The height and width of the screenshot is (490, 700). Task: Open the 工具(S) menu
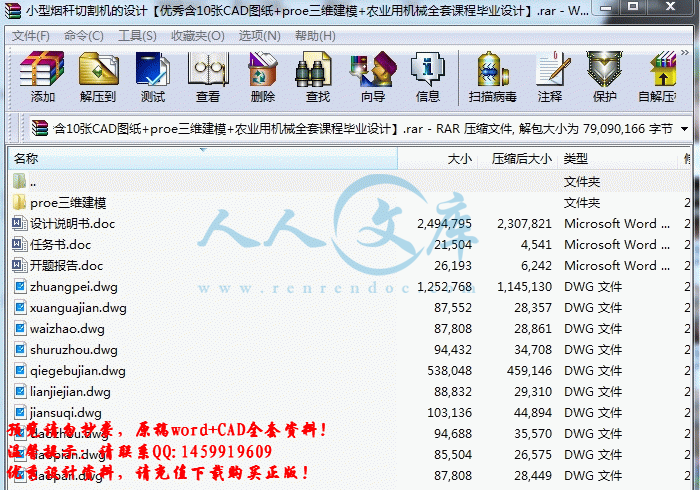(137, 36)
